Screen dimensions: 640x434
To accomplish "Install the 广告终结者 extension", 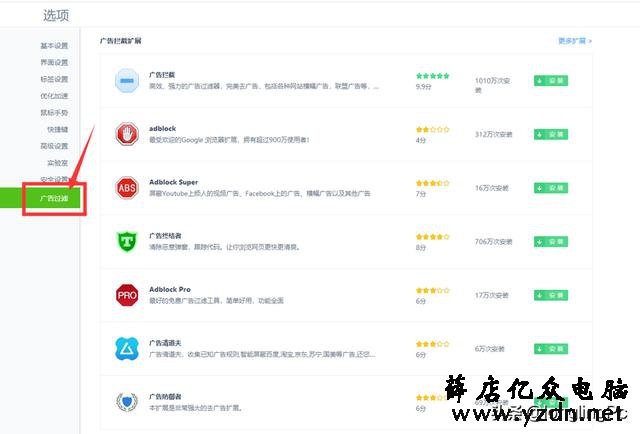I will 551,242.
